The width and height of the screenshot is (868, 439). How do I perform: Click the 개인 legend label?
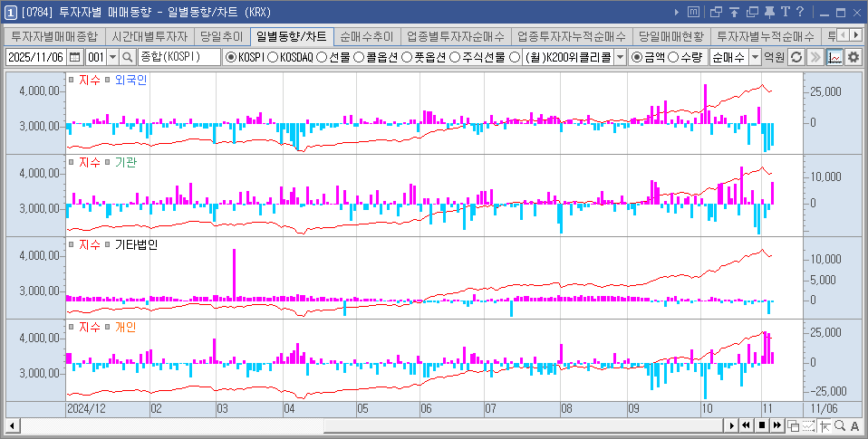[x=126, y=328]
